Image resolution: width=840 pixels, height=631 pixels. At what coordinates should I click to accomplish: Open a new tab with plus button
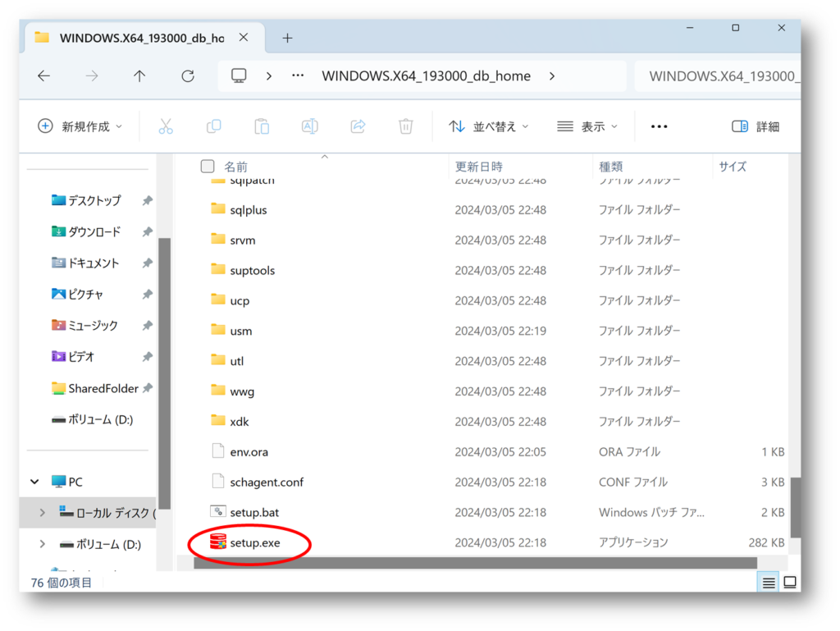[287, 39]
